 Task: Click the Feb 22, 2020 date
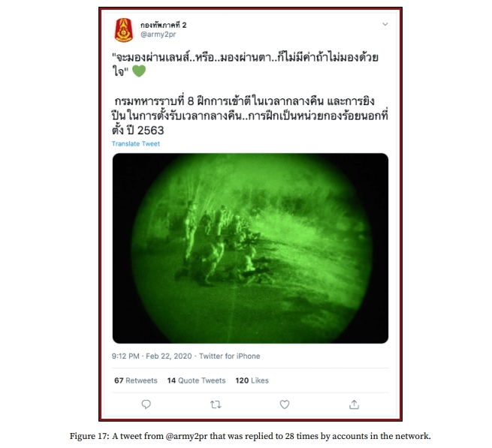coord(169,356)
